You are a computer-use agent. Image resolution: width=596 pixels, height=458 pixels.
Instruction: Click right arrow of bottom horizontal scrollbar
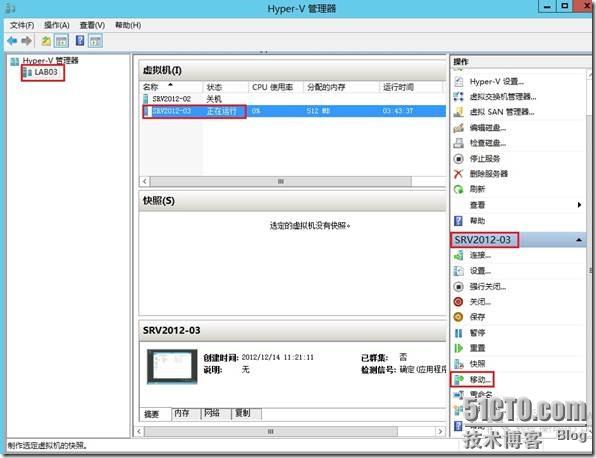click(440, 431)
